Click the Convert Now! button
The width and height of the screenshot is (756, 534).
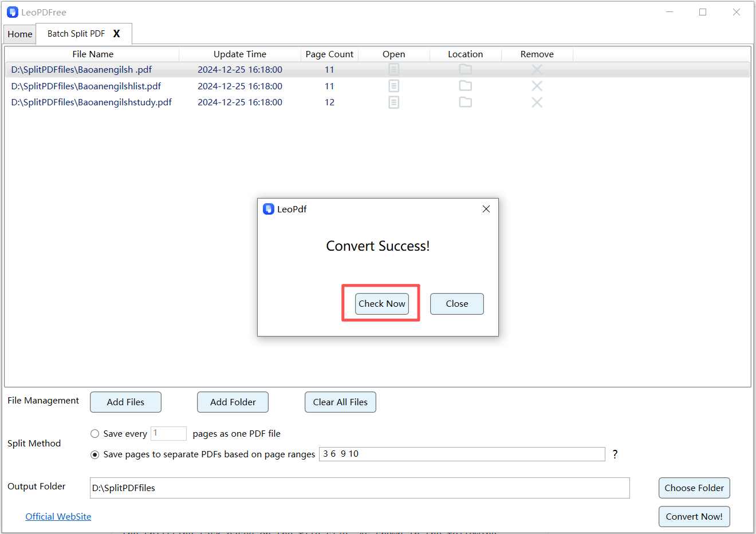point(694,516)
